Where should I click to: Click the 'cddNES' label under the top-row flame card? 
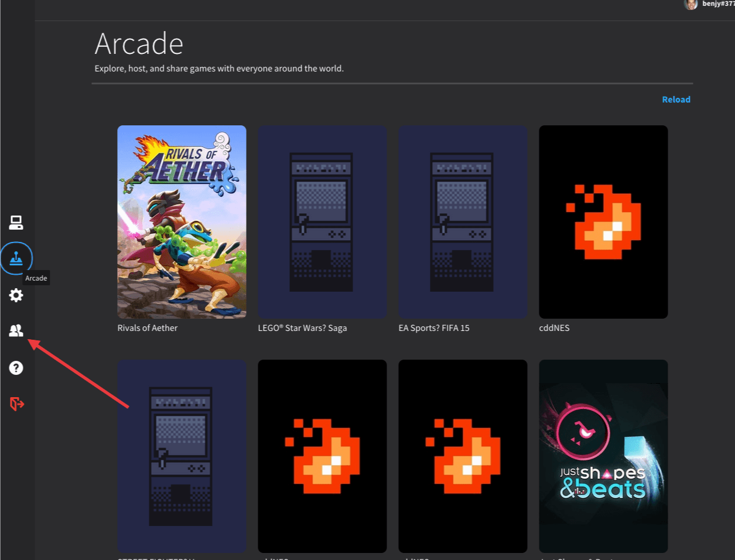pos(554,328)
